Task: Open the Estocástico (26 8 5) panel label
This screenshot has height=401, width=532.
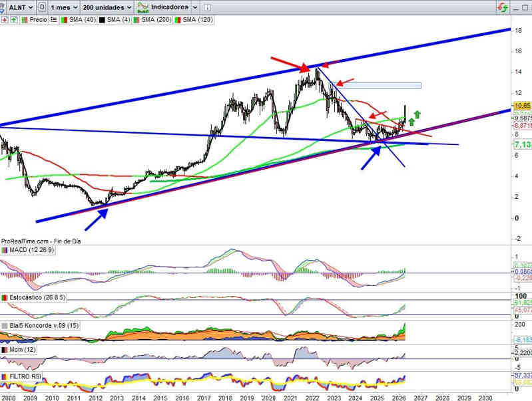Action: (37, 297)
